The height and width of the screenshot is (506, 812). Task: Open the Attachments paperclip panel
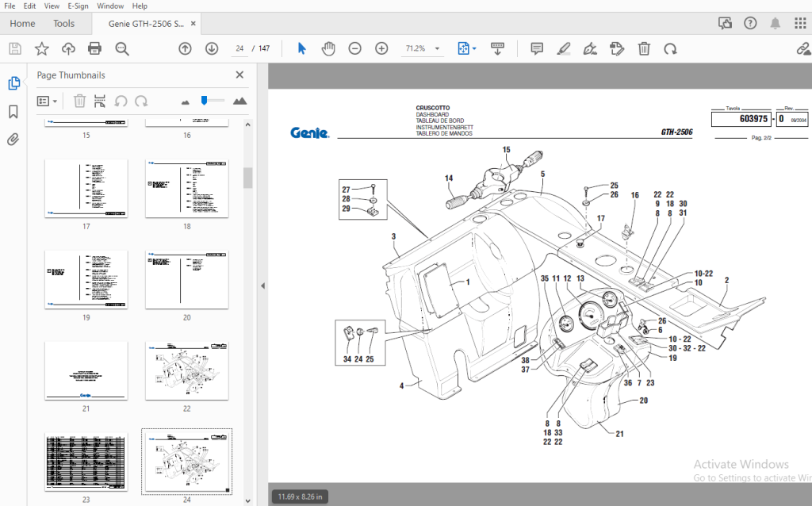click(x=13, y=140)
